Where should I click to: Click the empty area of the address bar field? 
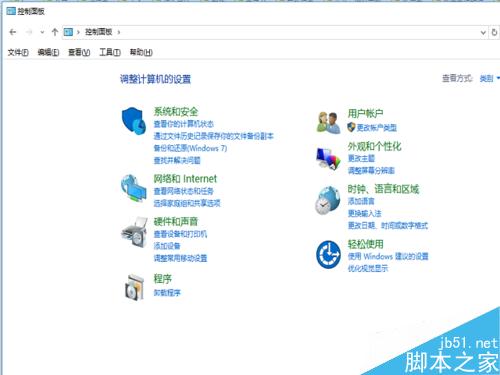click(x=300, y=32)
